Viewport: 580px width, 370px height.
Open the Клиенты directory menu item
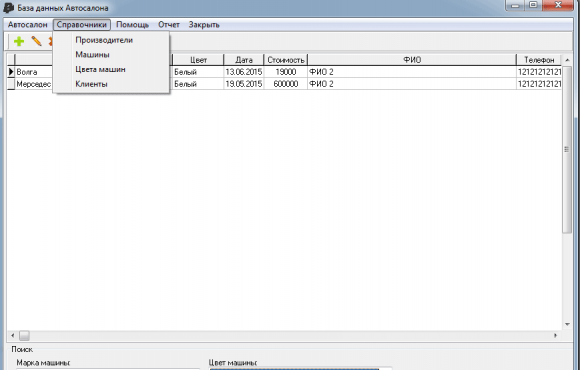(x=91, y=84)
